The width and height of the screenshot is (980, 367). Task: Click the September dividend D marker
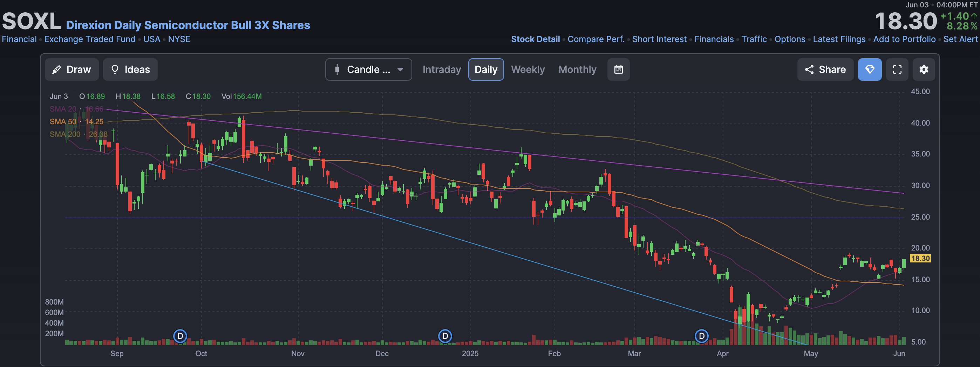click(180, 336)
